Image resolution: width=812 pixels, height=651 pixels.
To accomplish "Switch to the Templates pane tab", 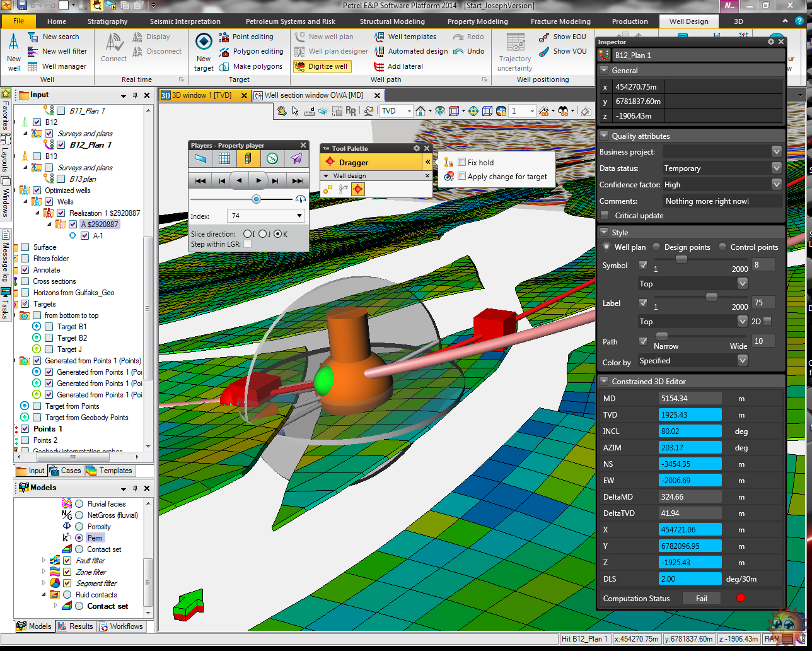I will tap(110, 471).
